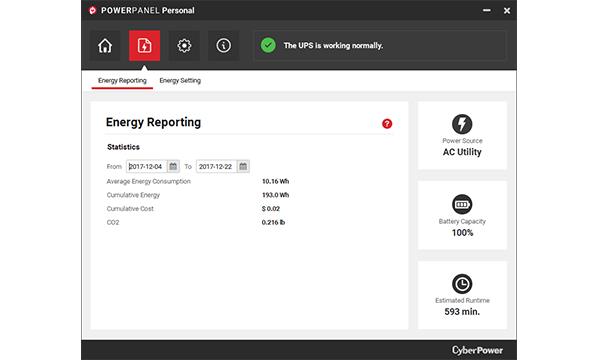
Task: Close the PowerPanel Personal window
Action: [507, 11]
